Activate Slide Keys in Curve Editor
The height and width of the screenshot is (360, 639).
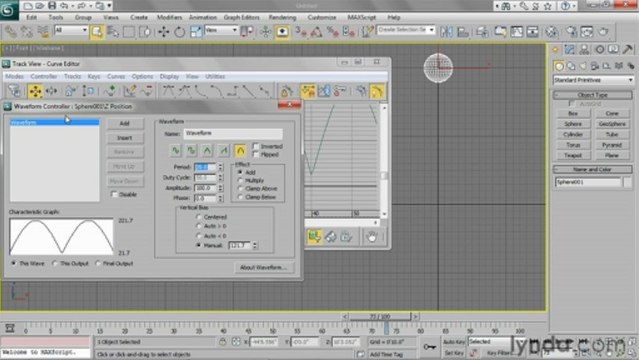51,91
